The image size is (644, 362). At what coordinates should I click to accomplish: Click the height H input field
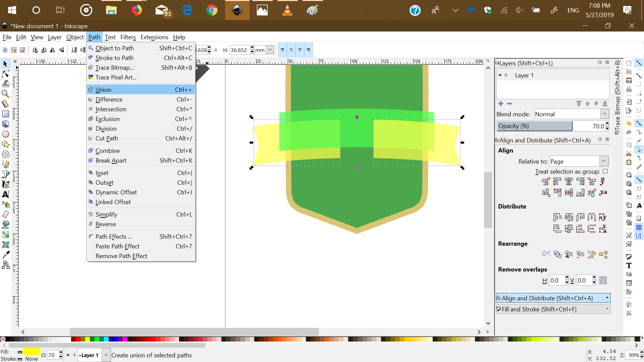click(x=239, y=50)
